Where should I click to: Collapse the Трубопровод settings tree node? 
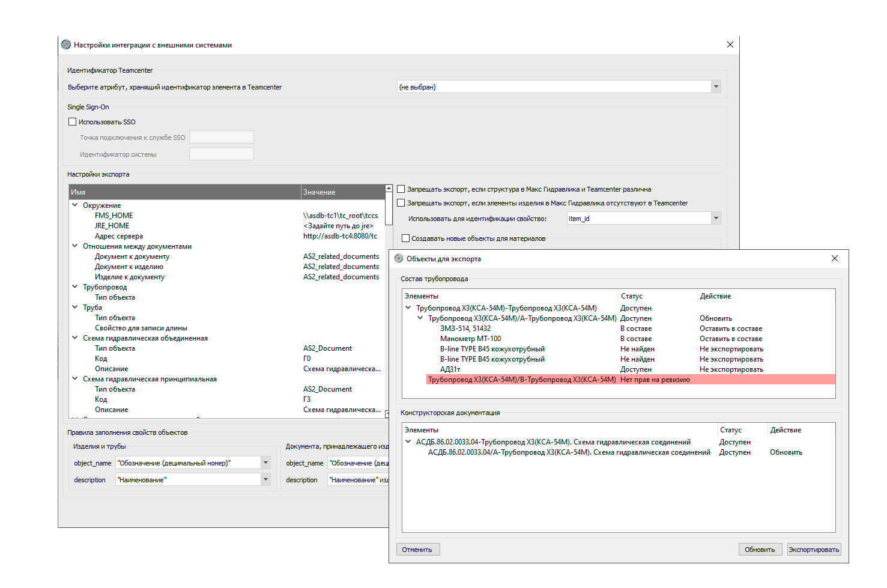(x=75, y=287)
